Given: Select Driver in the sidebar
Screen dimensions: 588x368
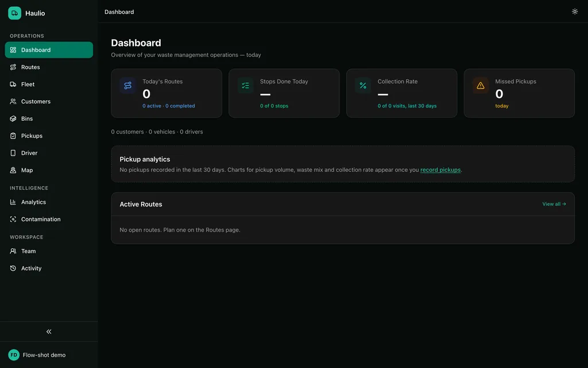Looking at the screenshot, I should [x=49, y=153].
